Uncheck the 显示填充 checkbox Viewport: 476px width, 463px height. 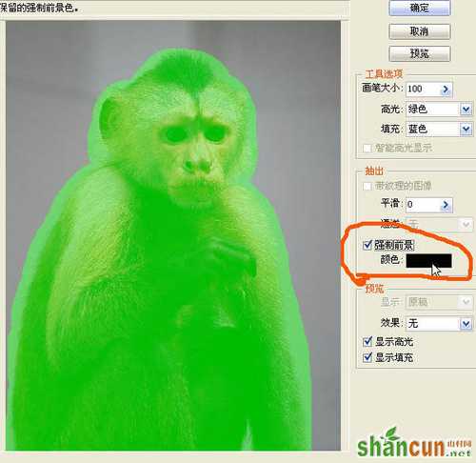[367, 357]
